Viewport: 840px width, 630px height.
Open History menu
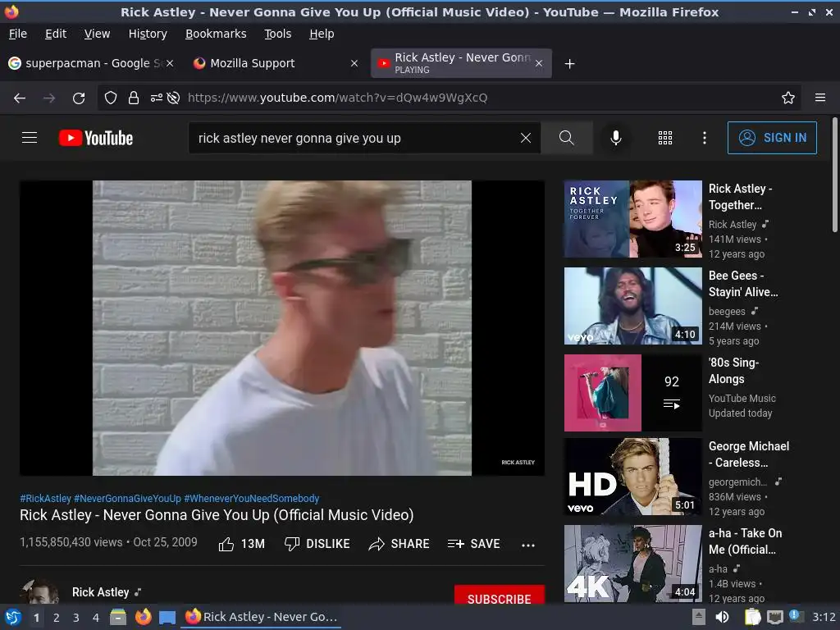tap(148, 34)
